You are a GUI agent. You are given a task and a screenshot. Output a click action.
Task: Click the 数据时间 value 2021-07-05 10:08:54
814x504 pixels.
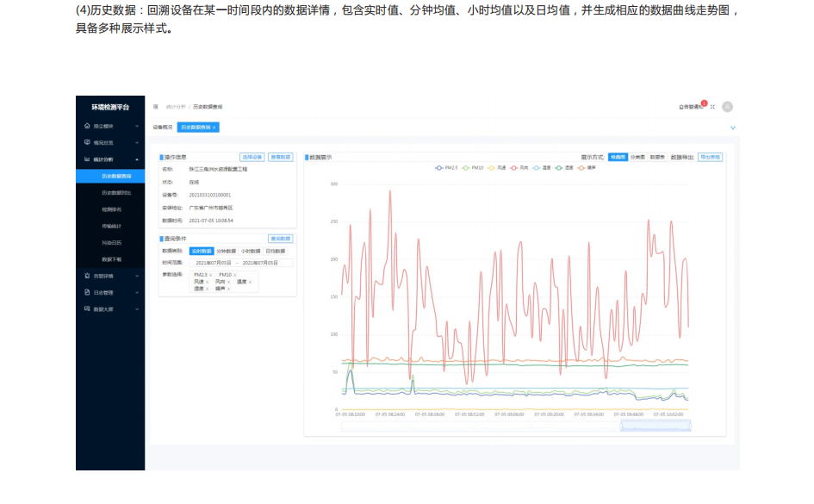point(211,221)
